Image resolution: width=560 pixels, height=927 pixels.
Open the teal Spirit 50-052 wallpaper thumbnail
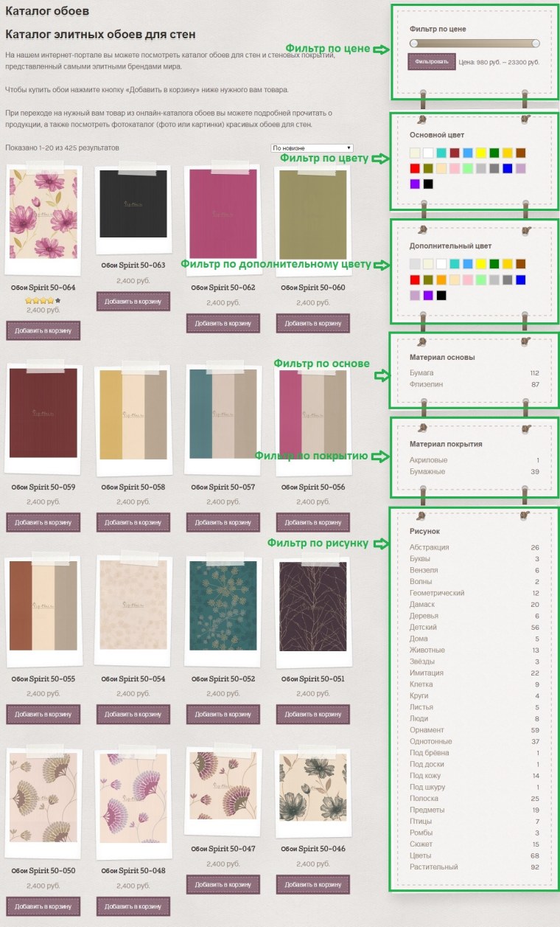coord(223,606)
